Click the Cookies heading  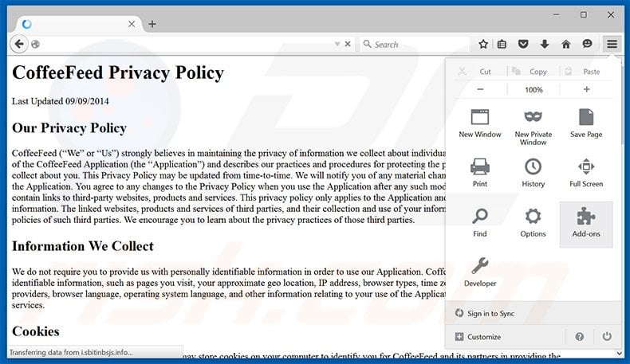tap(36, 331)
